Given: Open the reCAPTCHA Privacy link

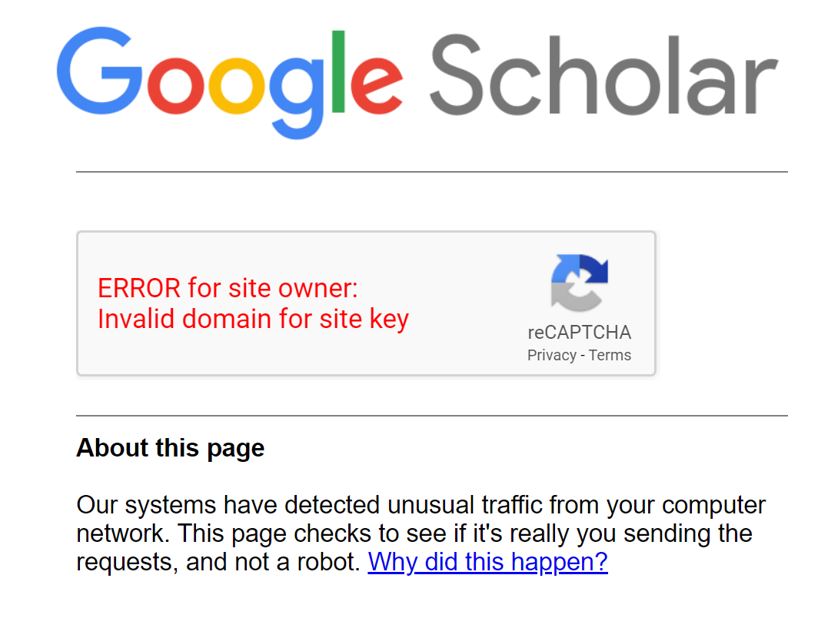Looking at the screenshot, I should tap(551, 355).
